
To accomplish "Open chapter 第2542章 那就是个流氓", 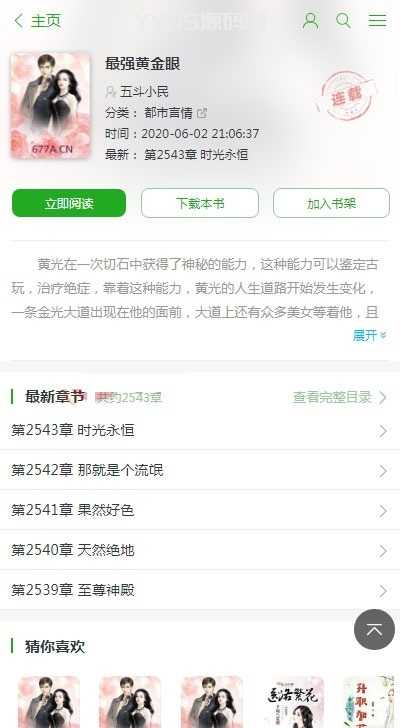I will [x=200, y=470].
